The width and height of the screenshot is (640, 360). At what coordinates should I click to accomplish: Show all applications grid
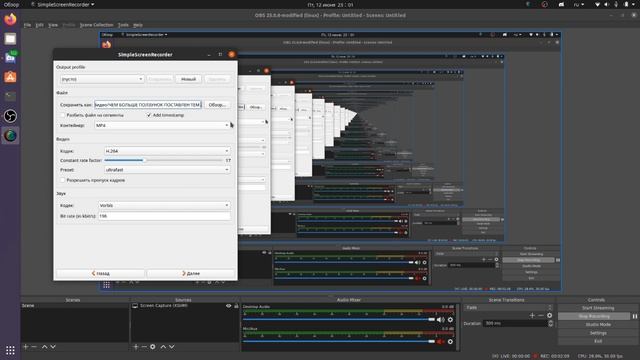point(10,350)
